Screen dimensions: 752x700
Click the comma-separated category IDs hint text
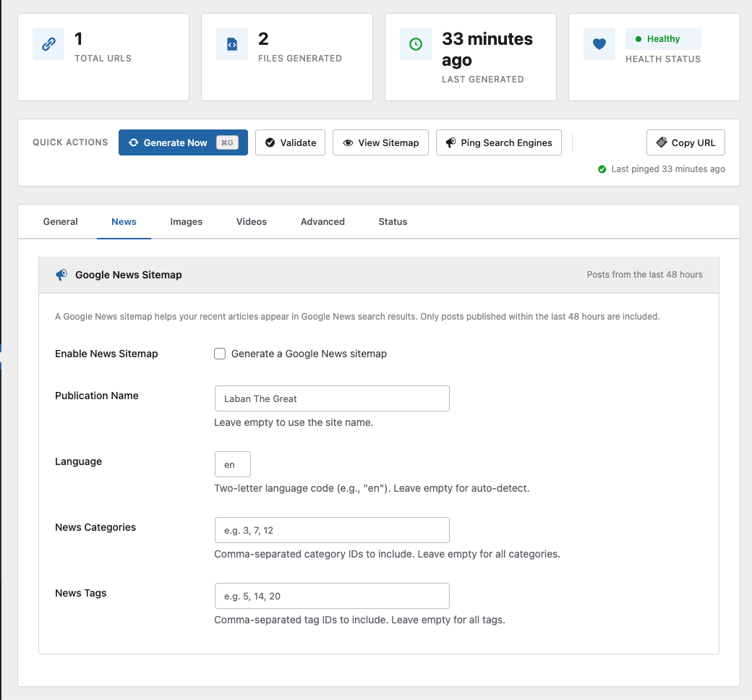387,554
